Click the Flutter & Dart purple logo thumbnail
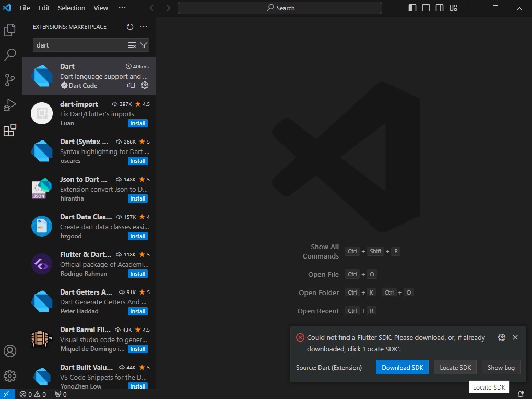The height and width of the screenshot is (399, 532). tap(42, 264)
